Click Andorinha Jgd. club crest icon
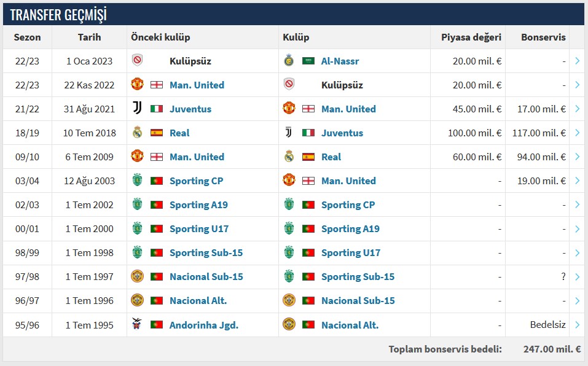 137,324
